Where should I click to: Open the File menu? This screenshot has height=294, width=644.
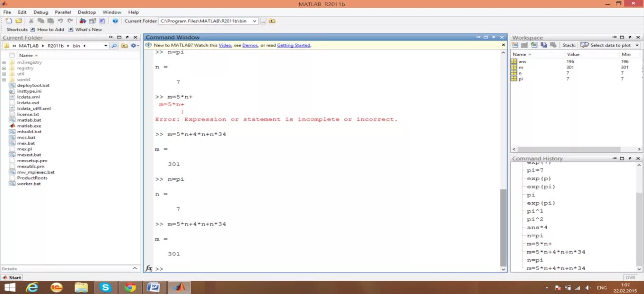[x=7, y=12]
